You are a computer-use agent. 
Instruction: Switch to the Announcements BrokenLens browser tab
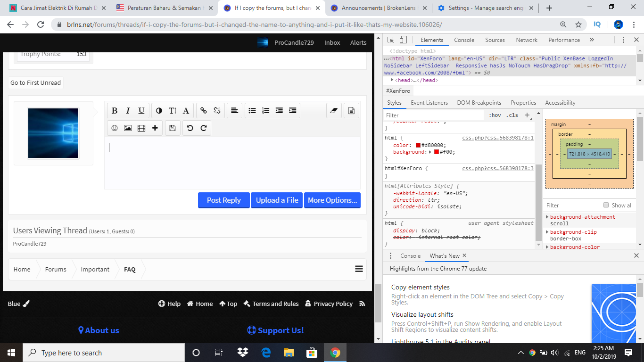tap(379, 8)
